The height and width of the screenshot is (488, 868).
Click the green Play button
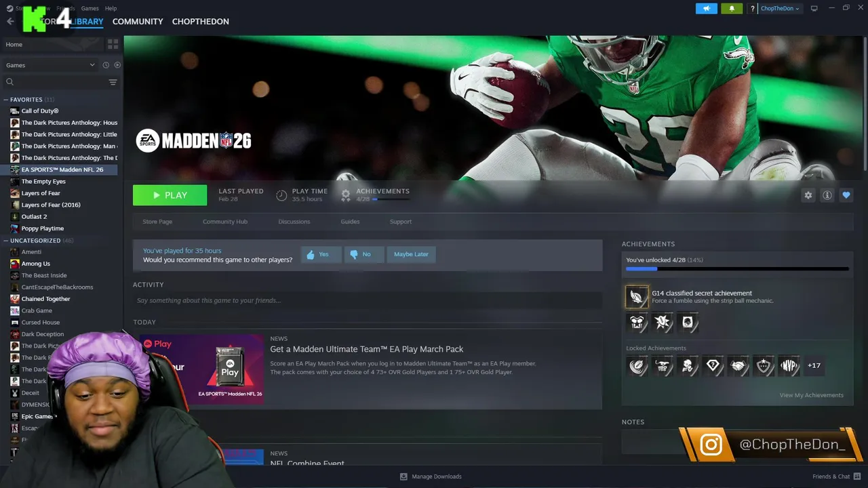170,195
